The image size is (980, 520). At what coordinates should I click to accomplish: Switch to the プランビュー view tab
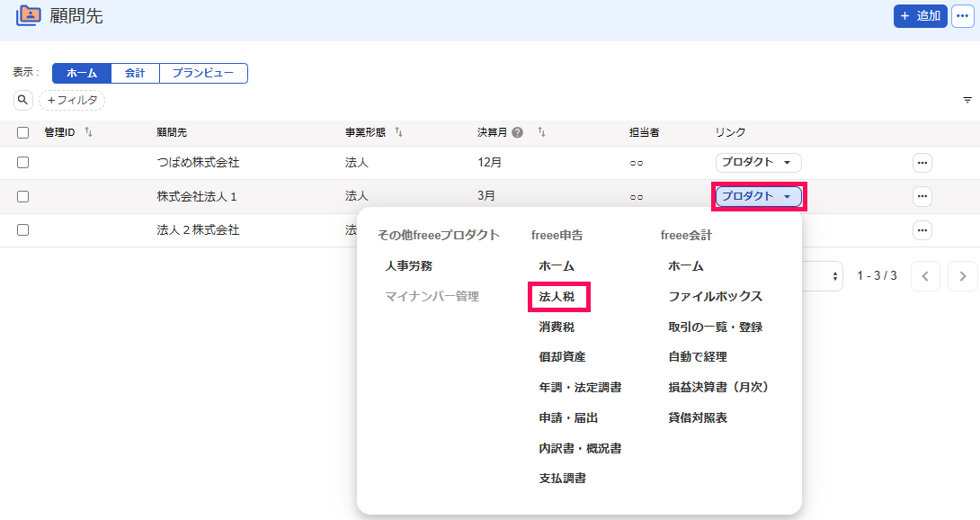click(x=203, y=73)
